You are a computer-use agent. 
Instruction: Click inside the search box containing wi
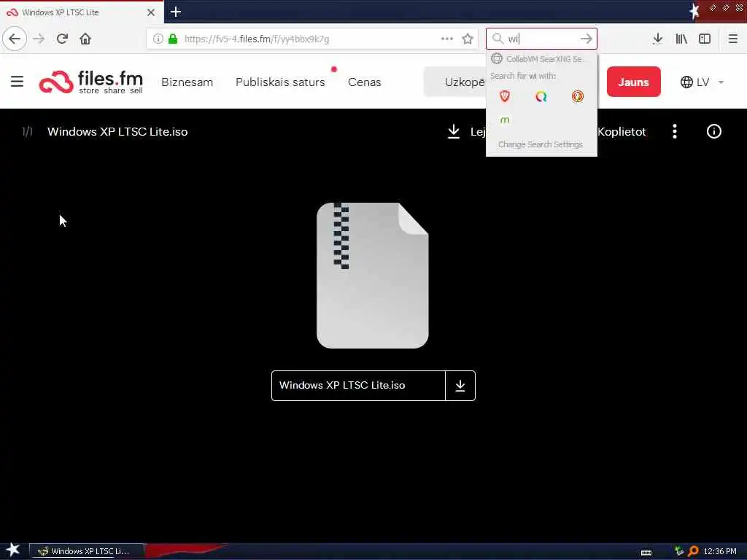click(541, 39)
